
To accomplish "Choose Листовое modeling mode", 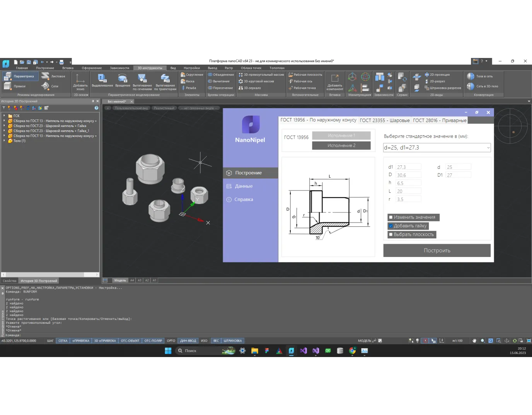I will pyautogui.click(x=54, y=76).
